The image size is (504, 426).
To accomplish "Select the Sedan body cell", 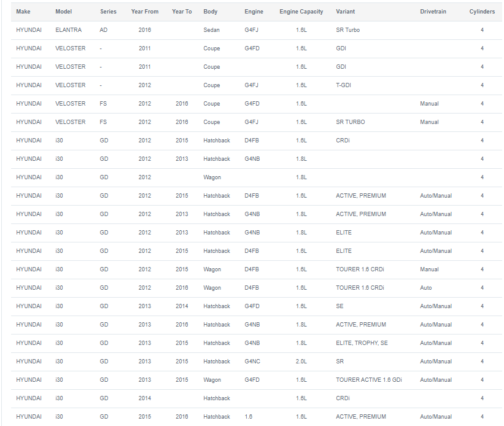I will [211, 30].
